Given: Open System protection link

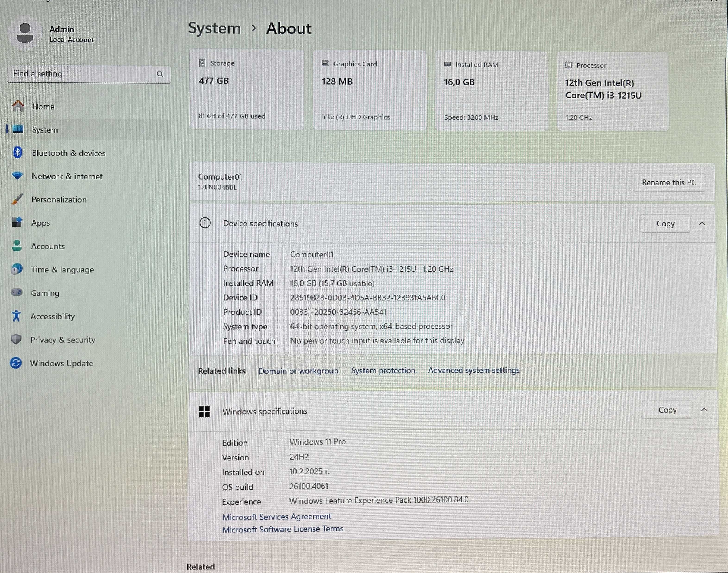Looking at the screenshot, I should click(x=383, y=370).
